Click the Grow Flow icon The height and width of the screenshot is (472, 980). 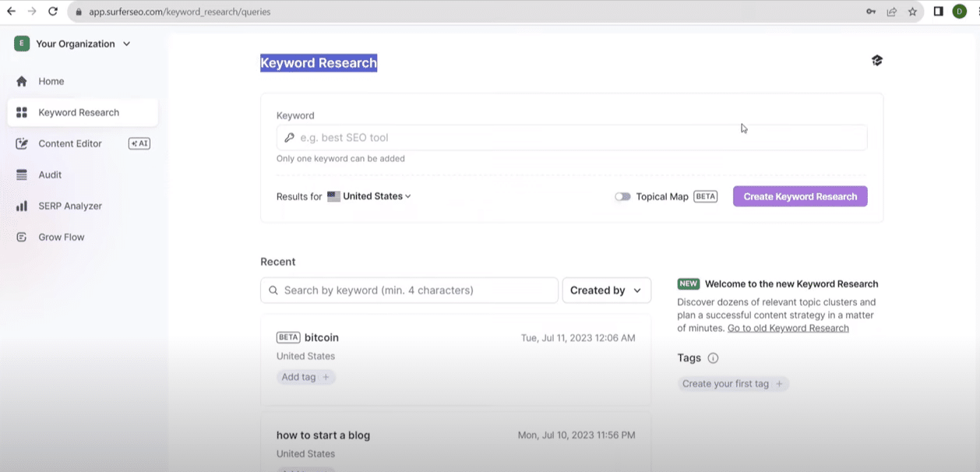tap(22, 237)
